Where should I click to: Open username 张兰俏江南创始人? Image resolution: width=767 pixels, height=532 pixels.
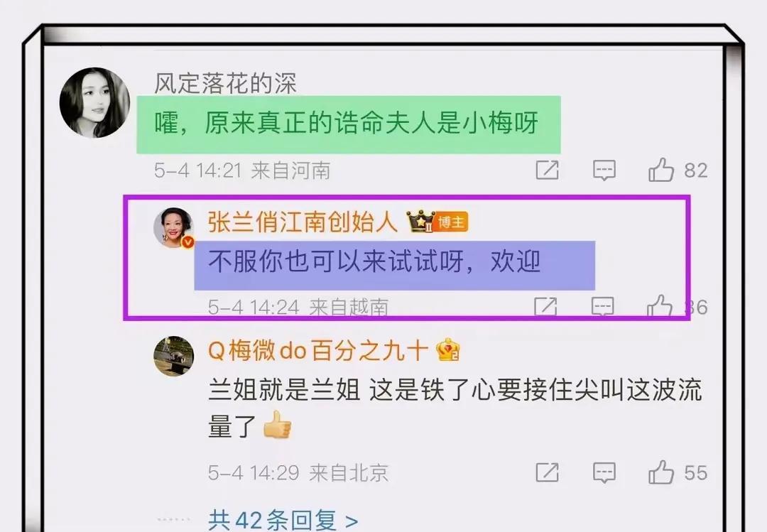coord(303,222)
